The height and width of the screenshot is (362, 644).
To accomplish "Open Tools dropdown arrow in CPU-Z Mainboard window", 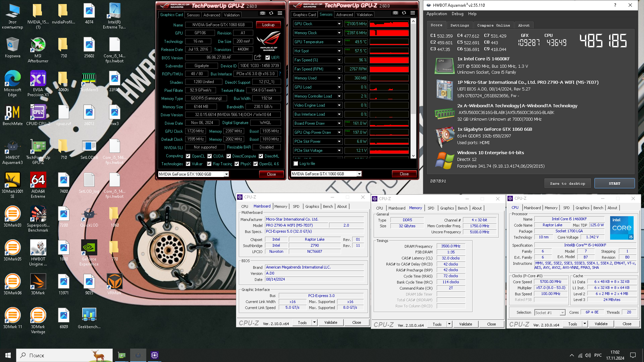I will point(314,322).
